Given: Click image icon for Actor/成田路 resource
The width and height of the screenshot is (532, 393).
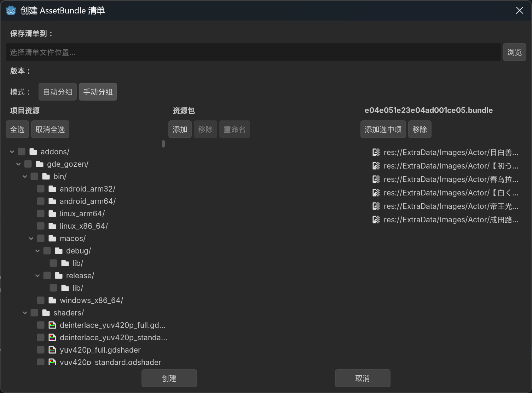Looking at the screenshot, I should (x=376, y=220).
